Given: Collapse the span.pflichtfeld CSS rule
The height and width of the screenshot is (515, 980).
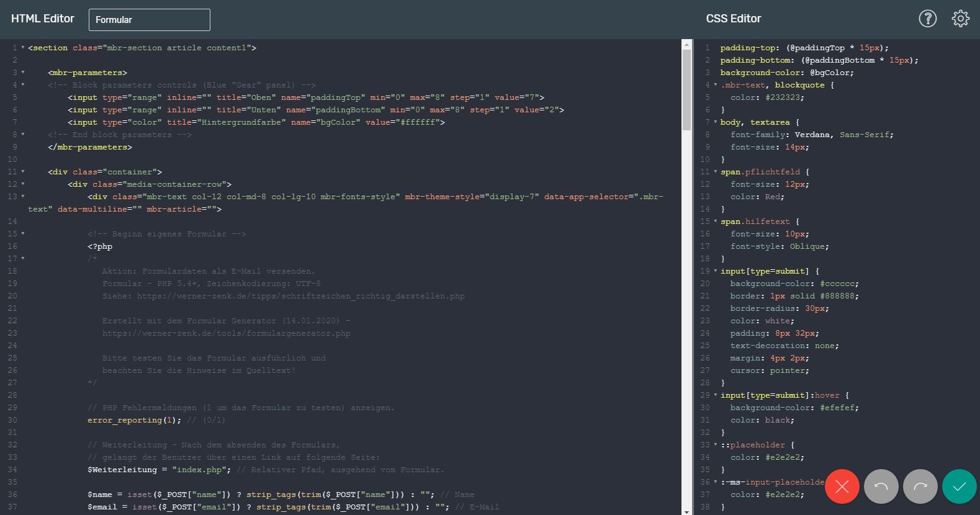Looking at the screenshot, I should 715,172.
